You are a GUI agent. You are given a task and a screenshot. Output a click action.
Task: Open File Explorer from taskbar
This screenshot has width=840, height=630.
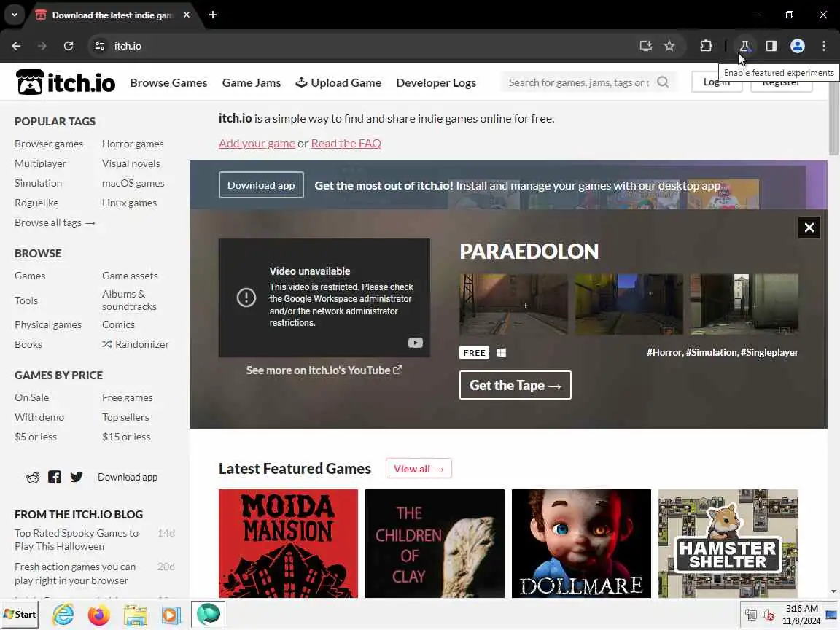click(136, 615)
